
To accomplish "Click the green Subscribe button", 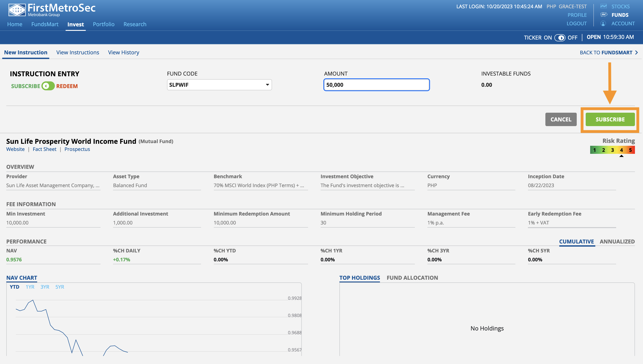I will (x=610, y=119).
